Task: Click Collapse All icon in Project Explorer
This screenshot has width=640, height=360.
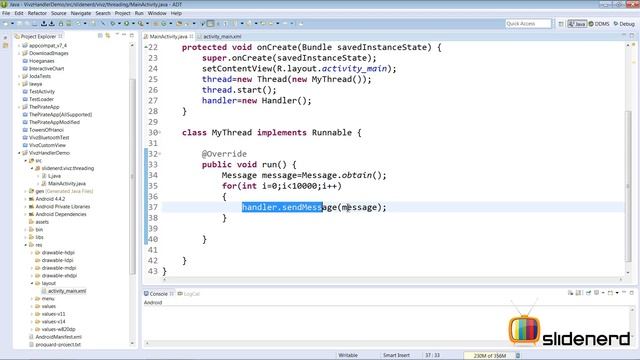Action: pyautogui.click(x=100, y=36)
